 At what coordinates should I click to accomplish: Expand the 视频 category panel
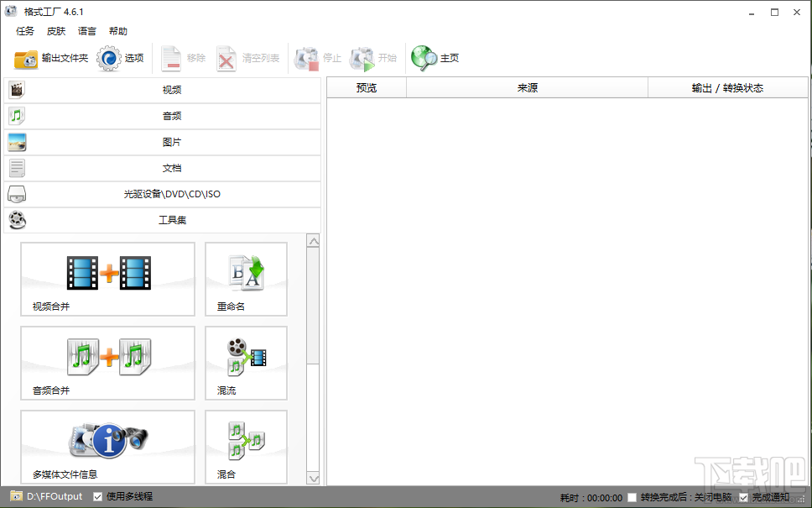pyautogui.click(x=163, y=90)
